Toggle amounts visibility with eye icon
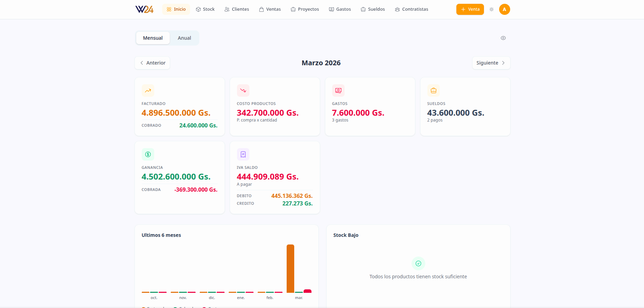 tap(503, 38)
